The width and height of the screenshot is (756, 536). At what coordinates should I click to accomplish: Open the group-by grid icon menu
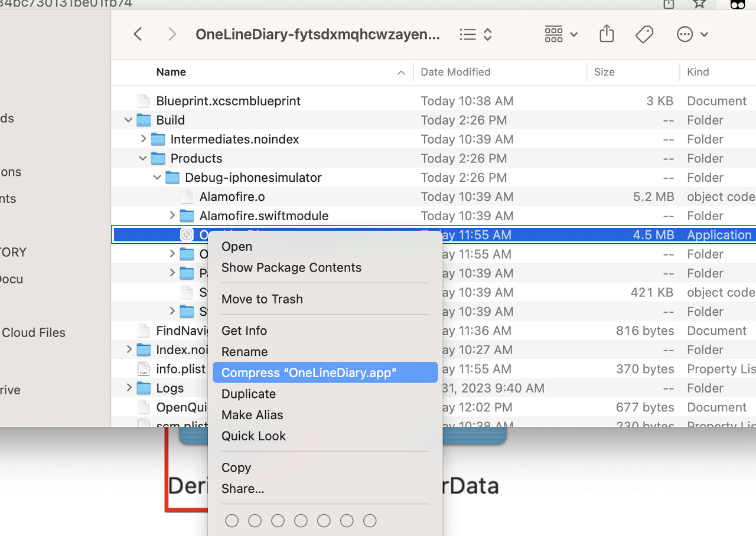pos(561,35)
